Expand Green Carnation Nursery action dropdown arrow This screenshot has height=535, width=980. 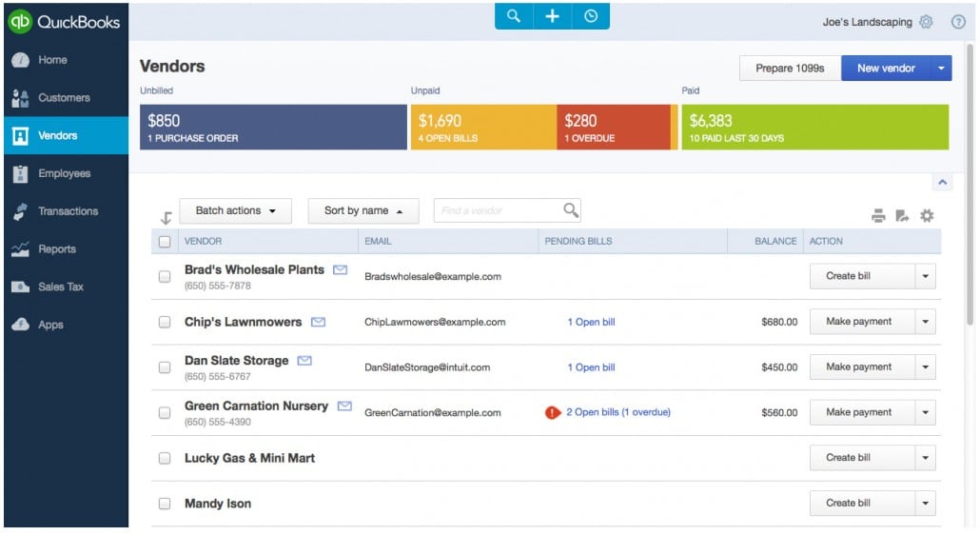tap(926, 412)
